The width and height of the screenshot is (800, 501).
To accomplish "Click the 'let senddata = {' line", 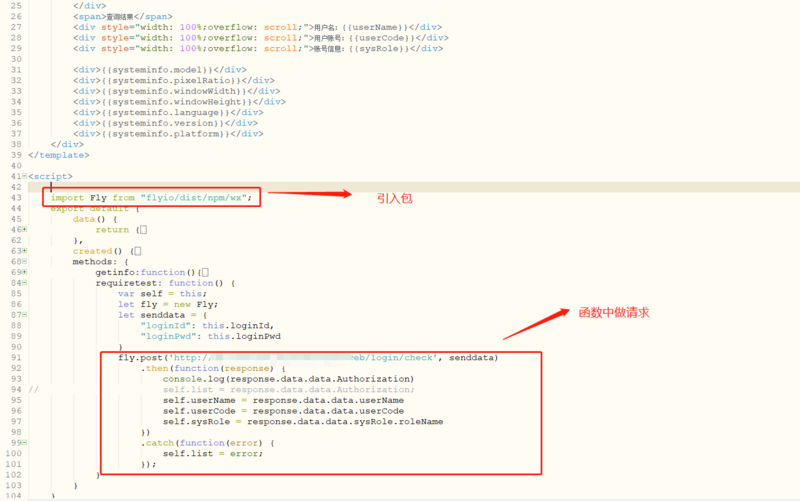I will click(162, 315).
